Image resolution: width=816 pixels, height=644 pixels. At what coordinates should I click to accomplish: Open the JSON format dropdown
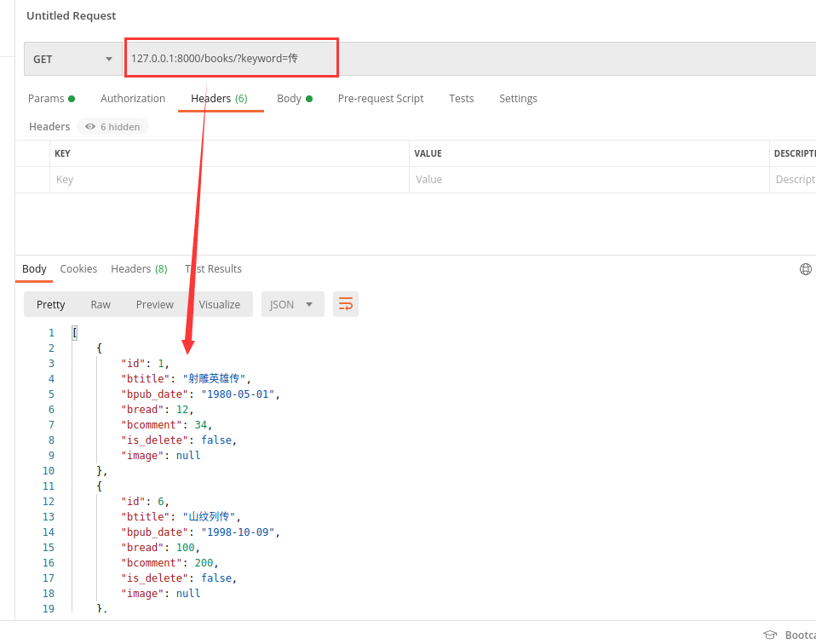(x=292, y=305)
